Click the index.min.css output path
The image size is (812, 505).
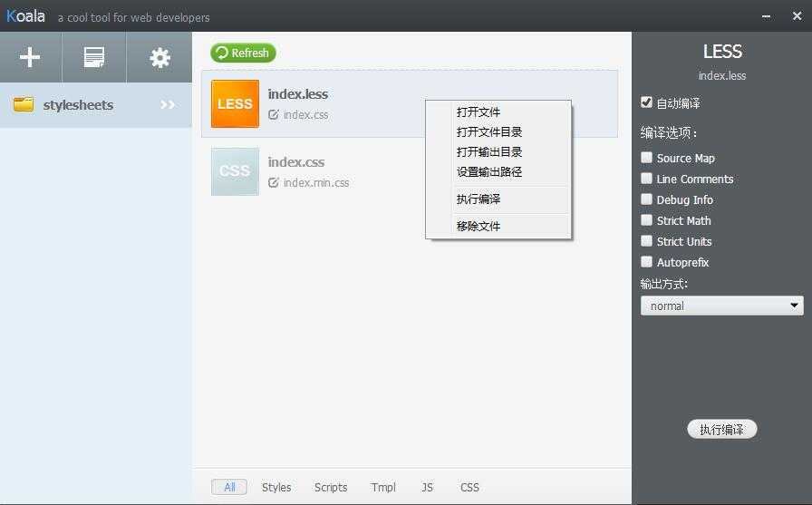coord(316,183)
